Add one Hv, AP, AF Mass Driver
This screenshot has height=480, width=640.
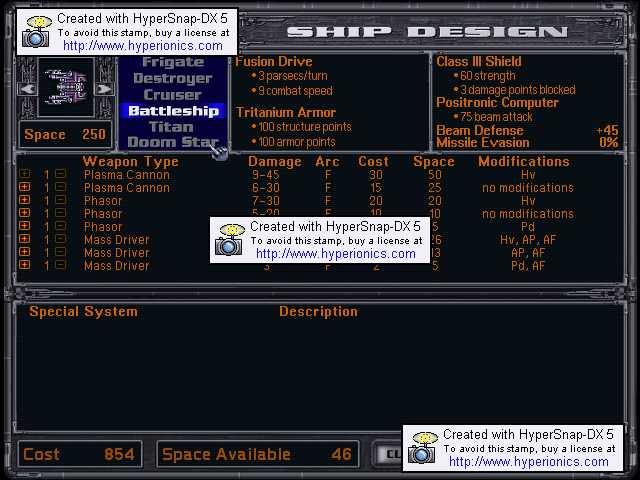[x=24, y=240]
